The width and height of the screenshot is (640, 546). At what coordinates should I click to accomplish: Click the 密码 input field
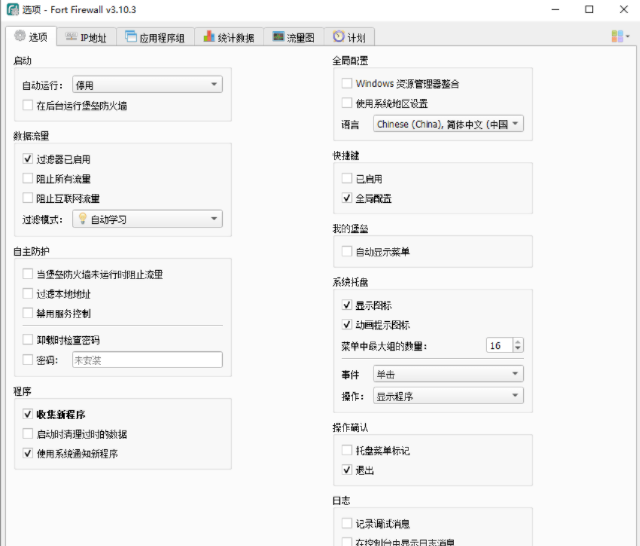[x=146, y=360]
